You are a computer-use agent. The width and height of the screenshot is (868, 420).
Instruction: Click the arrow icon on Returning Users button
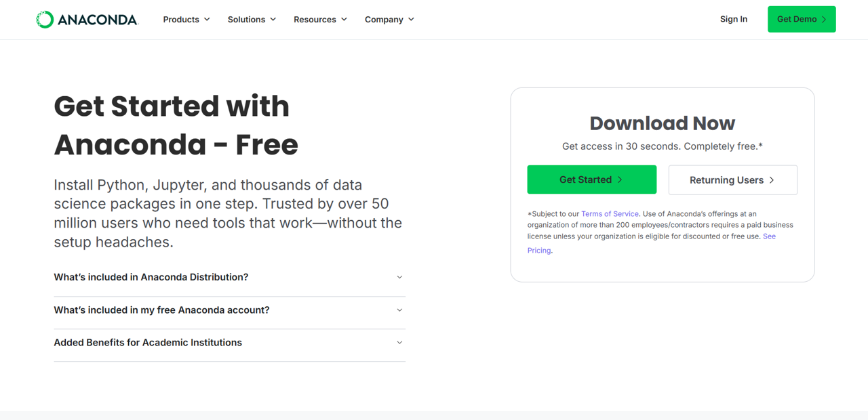[x=773, y=180]
